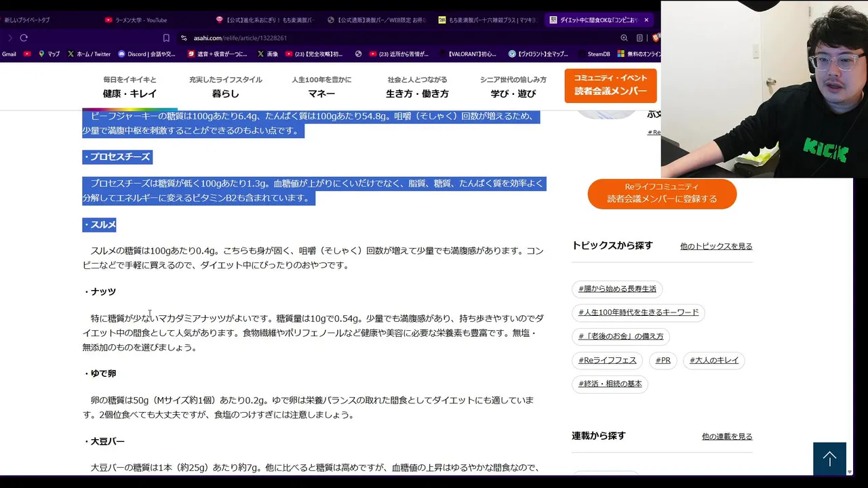The height and width of the screenshot is (488, 868).
Task: Click the 連載から探す sidebar heading
Action: 598,436
